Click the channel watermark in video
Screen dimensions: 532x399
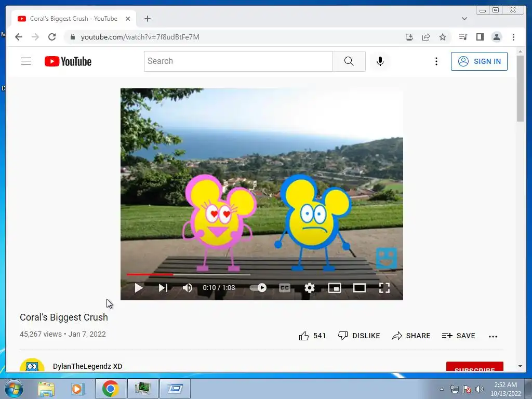(x=387, y=258)
